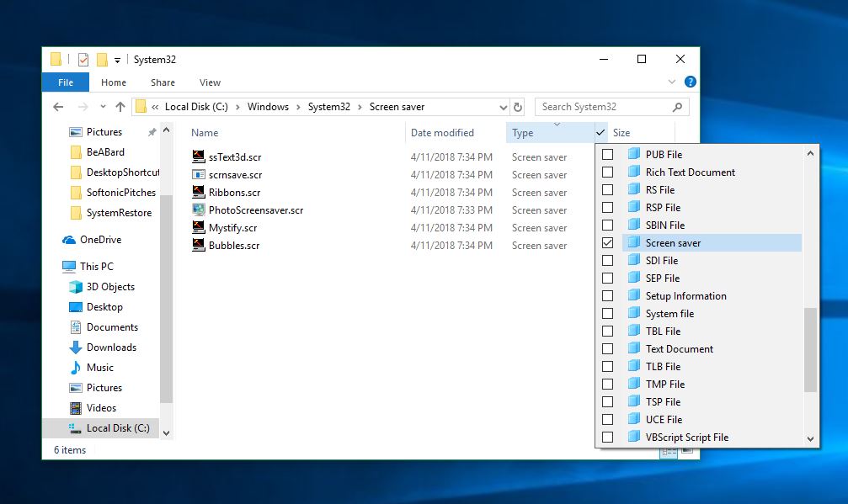This screenshot has height=504, width=848.
Task: Open the Customize Quick Access Toolbar dropdown
Action: pos(117,61)
